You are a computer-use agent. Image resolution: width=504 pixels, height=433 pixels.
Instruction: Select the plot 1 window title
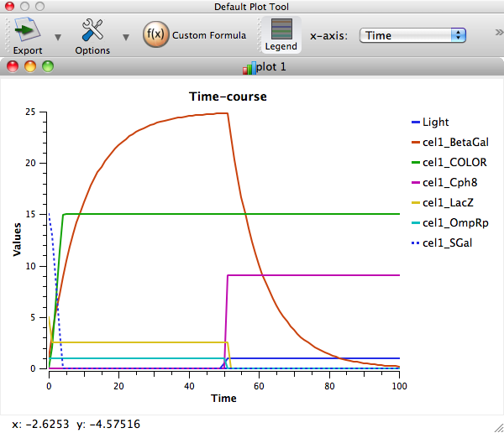pos(272,67)
